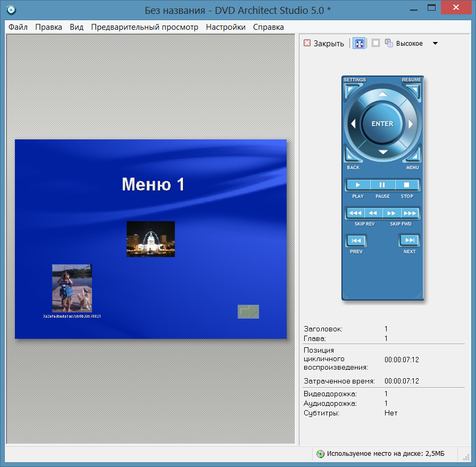Click the STOP button on remote
Image resolution: width=476 pixels, height=467 pixels.
click(x=407, y=185)
